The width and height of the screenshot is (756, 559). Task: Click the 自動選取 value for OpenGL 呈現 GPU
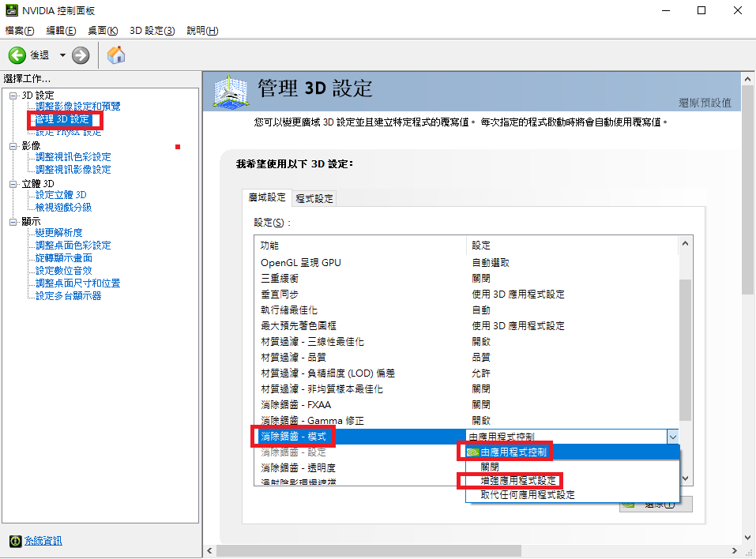coord(491,263)
